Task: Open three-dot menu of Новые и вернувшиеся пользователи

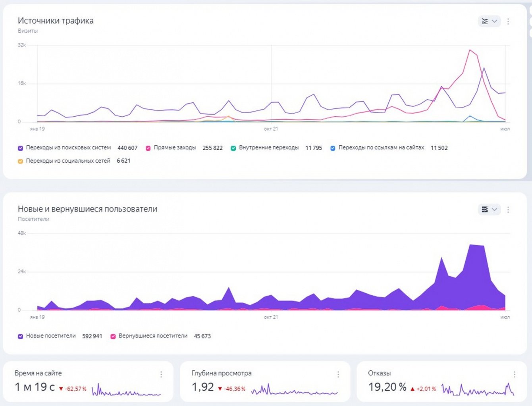Action: (508, 210)
